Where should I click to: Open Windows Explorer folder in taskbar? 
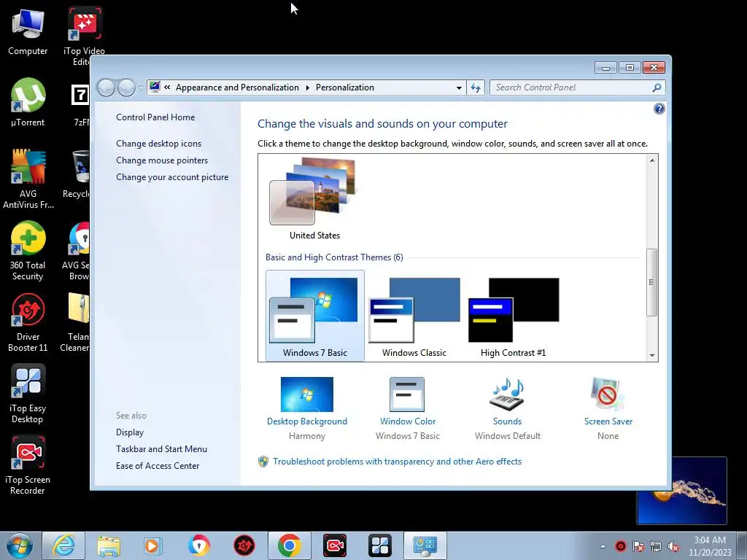coord(109,545)
